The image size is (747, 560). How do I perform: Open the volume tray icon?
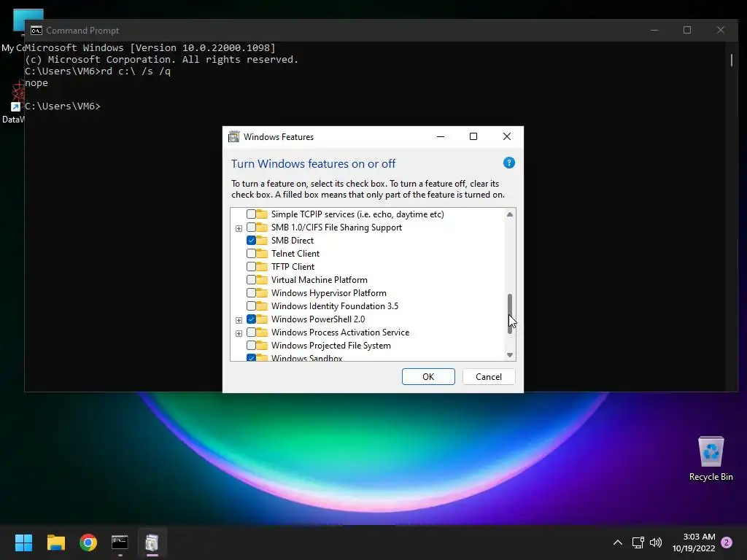(x=656, y=542)
